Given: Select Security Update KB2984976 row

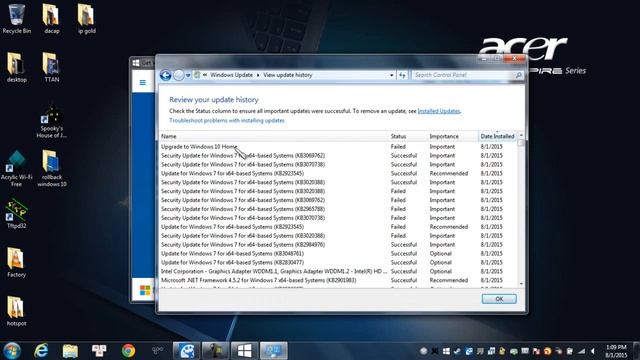Looking at the screenshot, I should click(338, 244).
